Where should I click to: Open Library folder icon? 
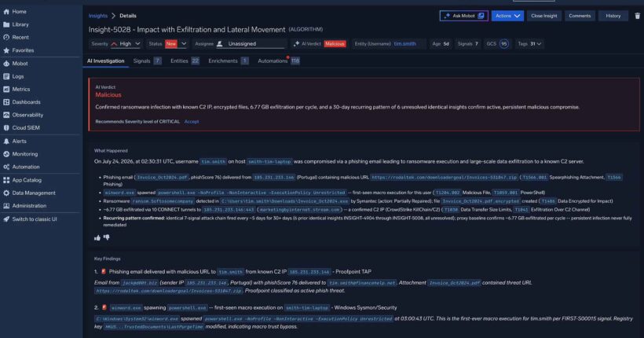click(x=6, y=24)
